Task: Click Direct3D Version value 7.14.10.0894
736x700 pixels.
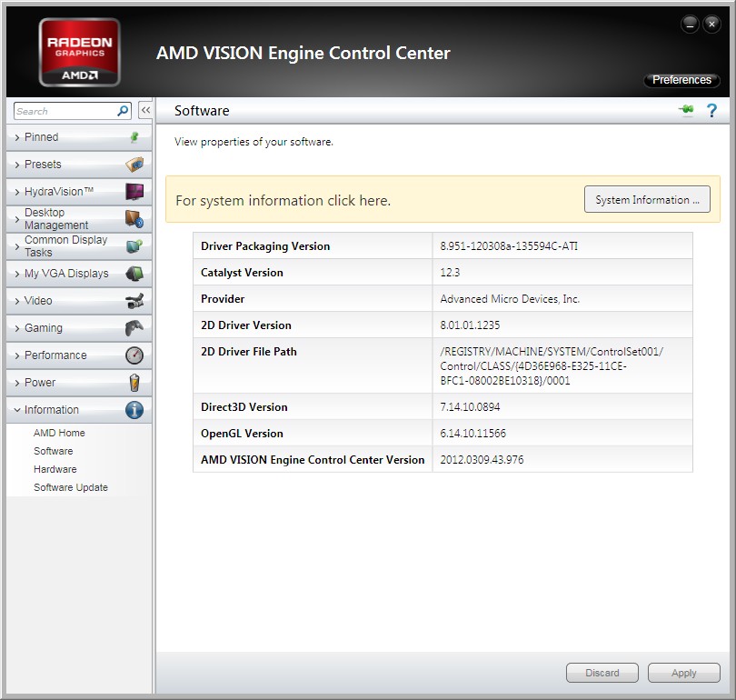Action: click(x=470, y=406)
